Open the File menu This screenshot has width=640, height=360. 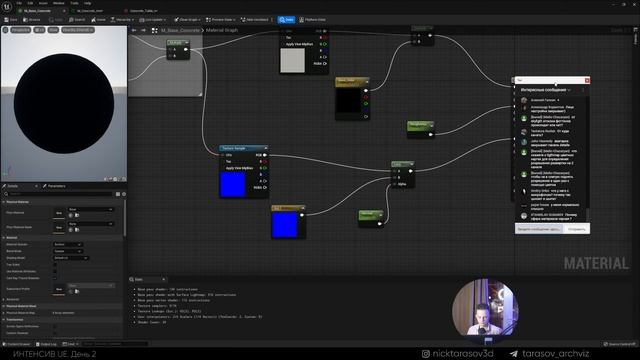coord(19,3)
